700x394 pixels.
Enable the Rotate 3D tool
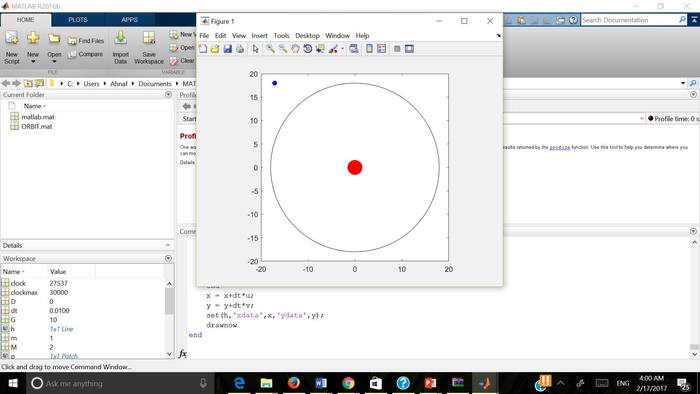coord(308,49)
